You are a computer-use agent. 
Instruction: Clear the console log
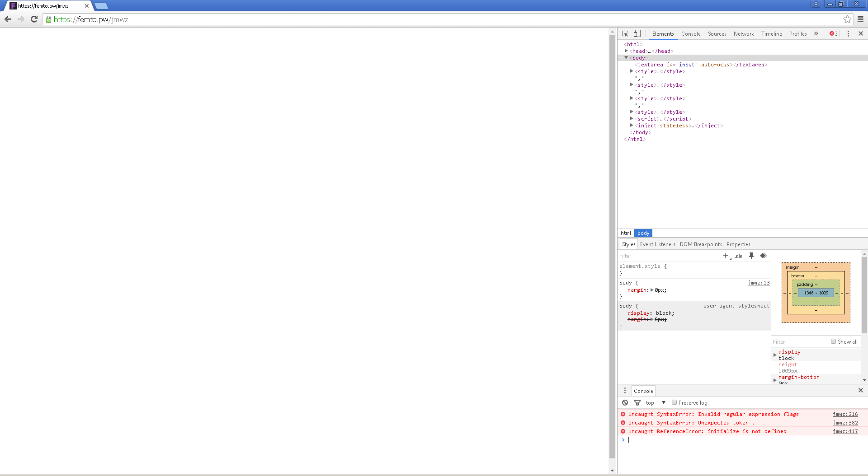625,403
